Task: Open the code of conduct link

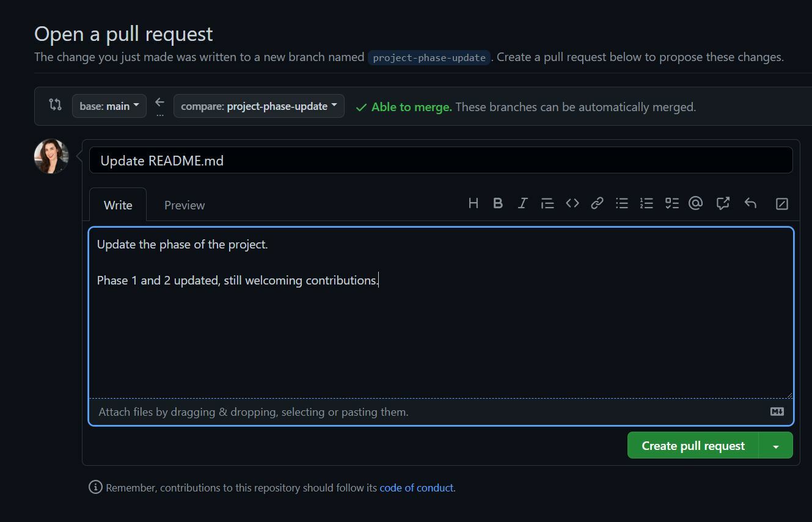Action: click(x=416, y=488)
